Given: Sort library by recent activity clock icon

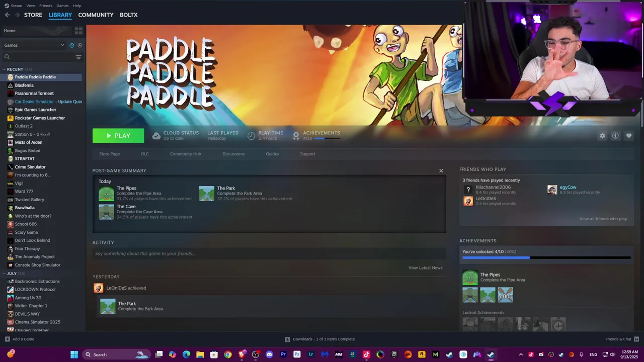Looking at the screenshot, I should 71,45.
